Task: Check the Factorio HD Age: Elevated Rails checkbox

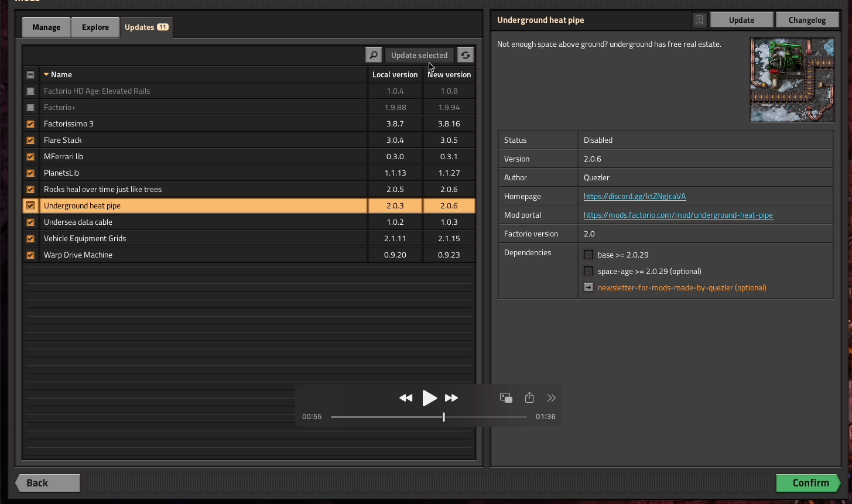Action: point(30,91)
